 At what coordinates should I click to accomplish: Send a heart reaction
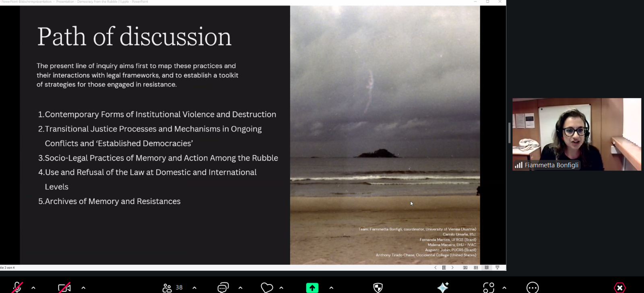click(267, 287)
